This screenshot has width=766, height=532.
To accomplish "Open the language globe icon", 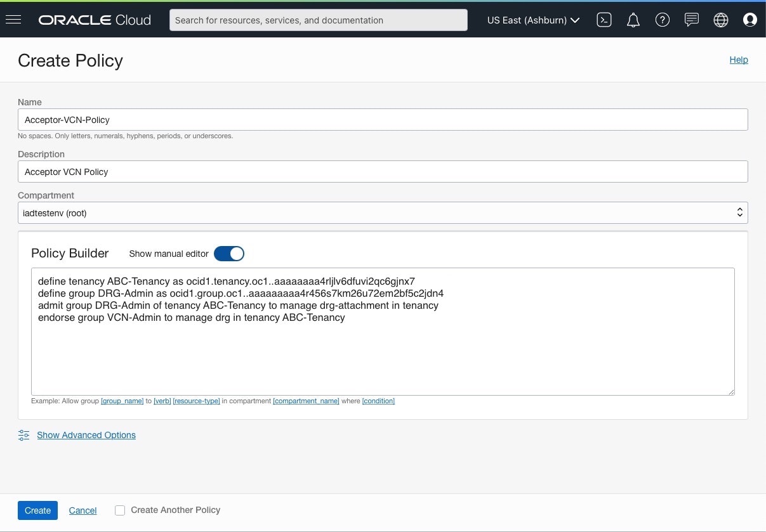I will 721,20.
